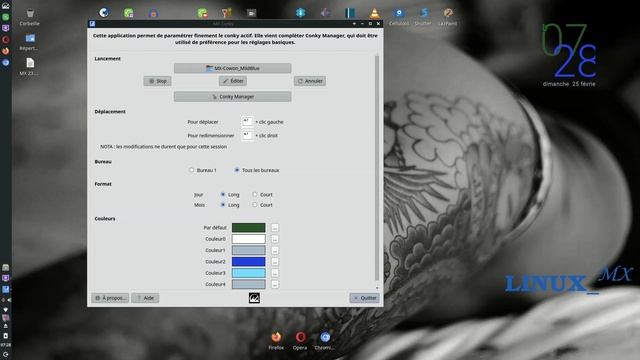Click the '...' button beside Couleur1

click(x=275, y=250)
